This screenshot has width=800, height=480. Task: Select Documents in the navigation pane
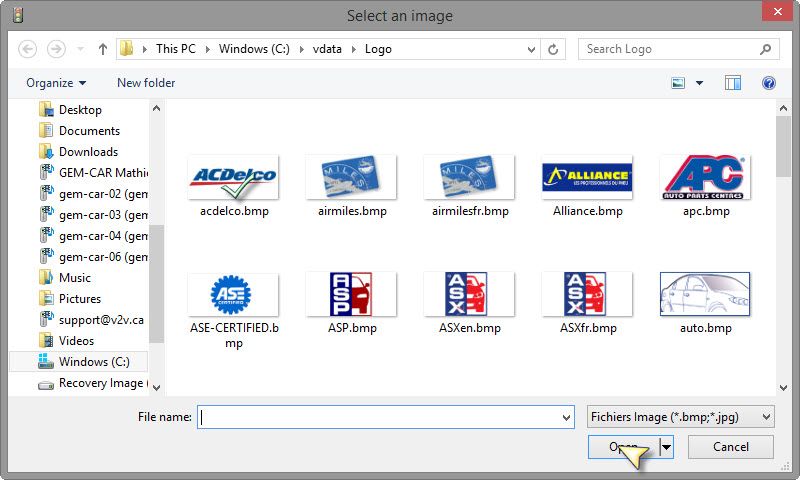click(x=79, y=131)
